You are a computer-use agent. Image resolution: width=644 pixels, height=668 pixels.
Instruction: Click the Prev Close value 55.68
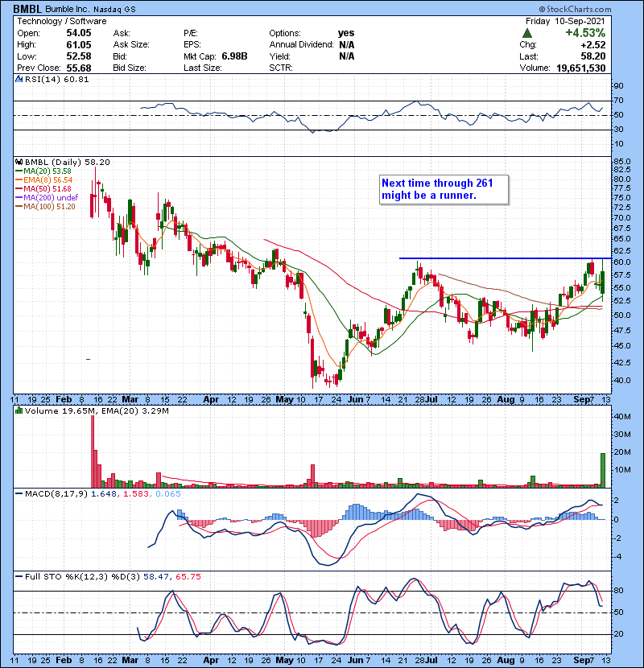tap(78, 68)
